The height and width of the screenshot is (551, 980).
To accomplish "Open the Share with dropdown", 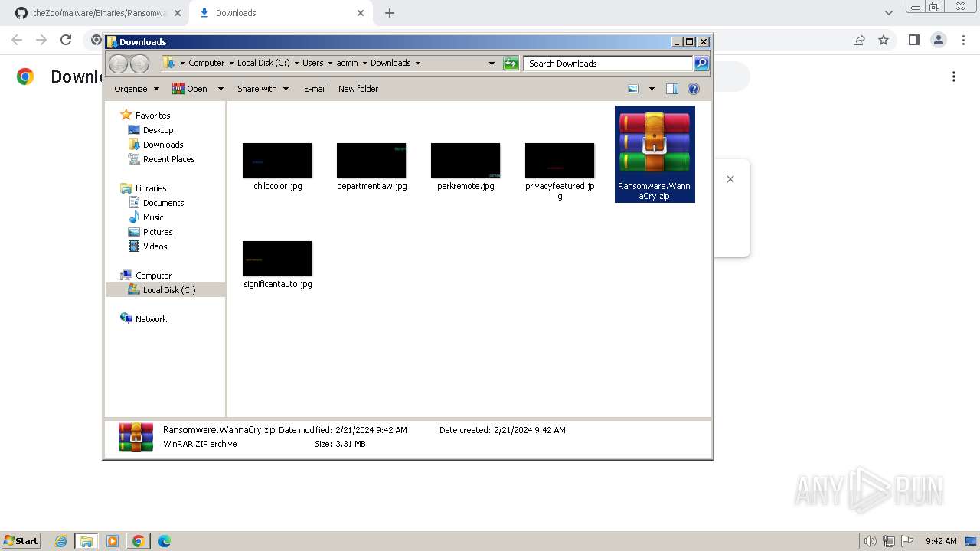I will point(263,89).
